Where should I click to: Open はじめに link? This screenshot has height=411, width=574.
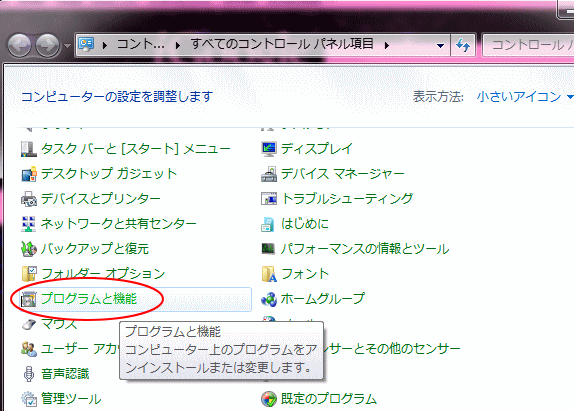(x=305, y=223)
